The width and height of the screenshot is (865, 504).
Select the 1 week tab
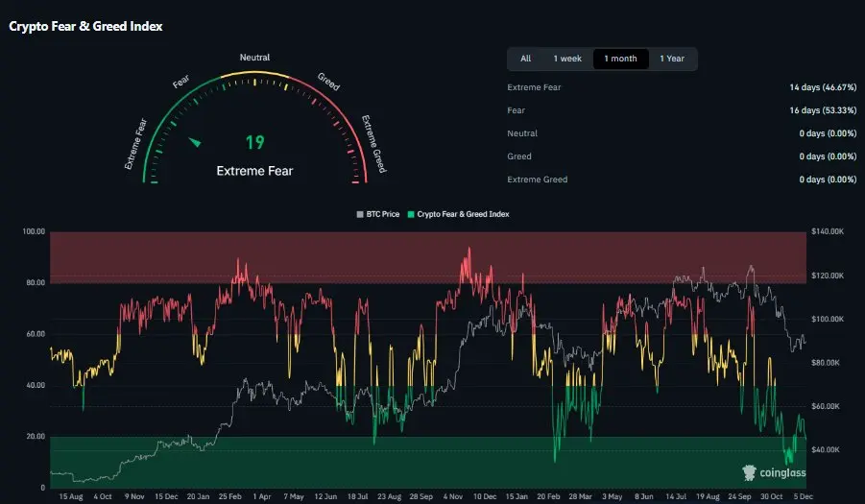click(566, 59)
